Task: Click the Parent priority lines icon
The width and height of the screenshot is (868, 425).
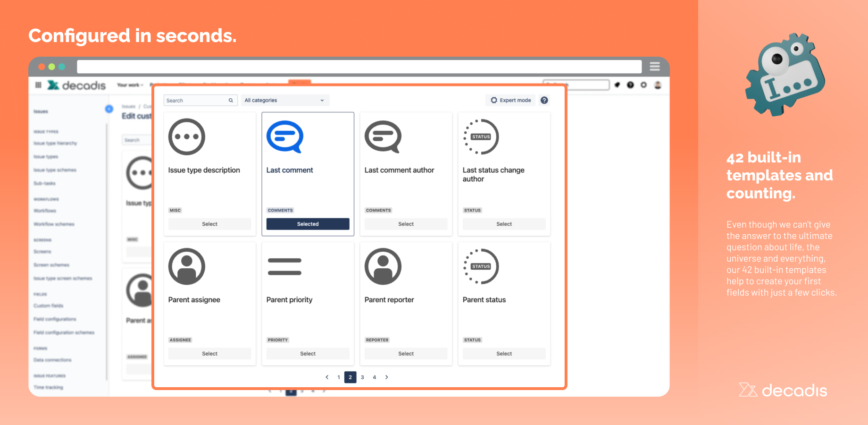Action: coord(284,266)
